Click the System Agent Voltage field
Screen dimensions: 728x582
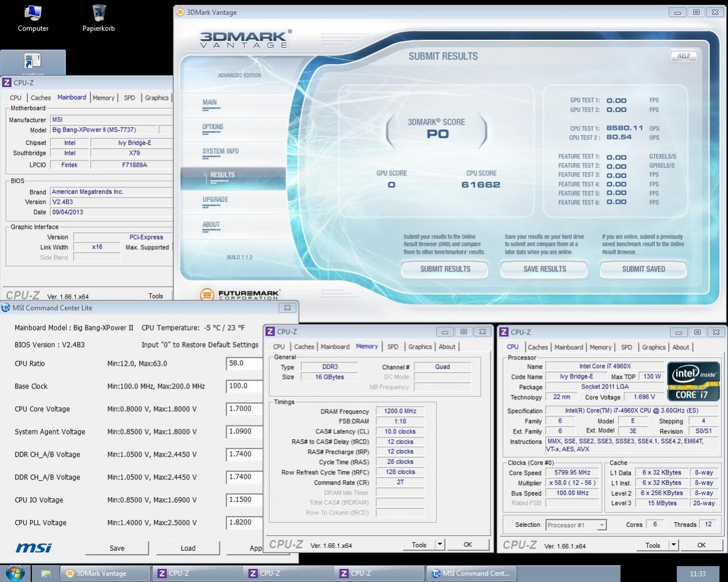pyautogui.click(x=245, y=431)
